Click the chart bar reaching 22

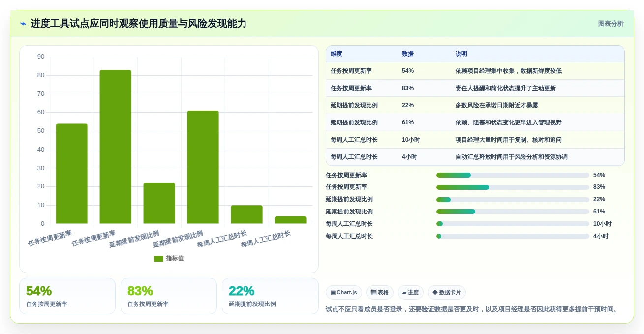click(x=159, y=204)
